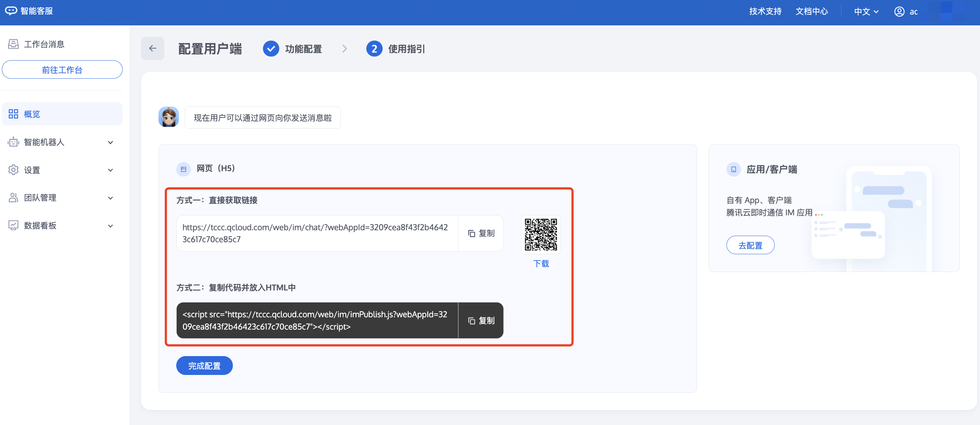
Task: Click the 下载 QR code link
Action: tap(541, 263)
